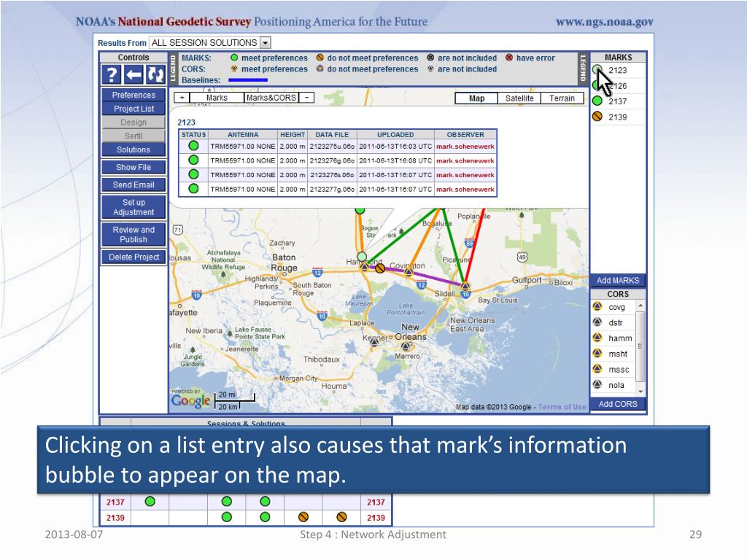
Task: Open the Terms of Use link
Action: click(x=562, y=407)
